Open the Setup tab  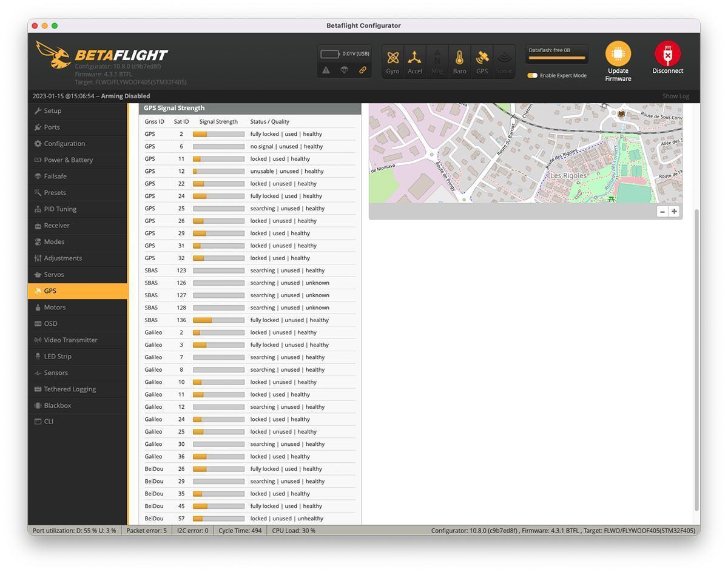(x=78, y=111)
